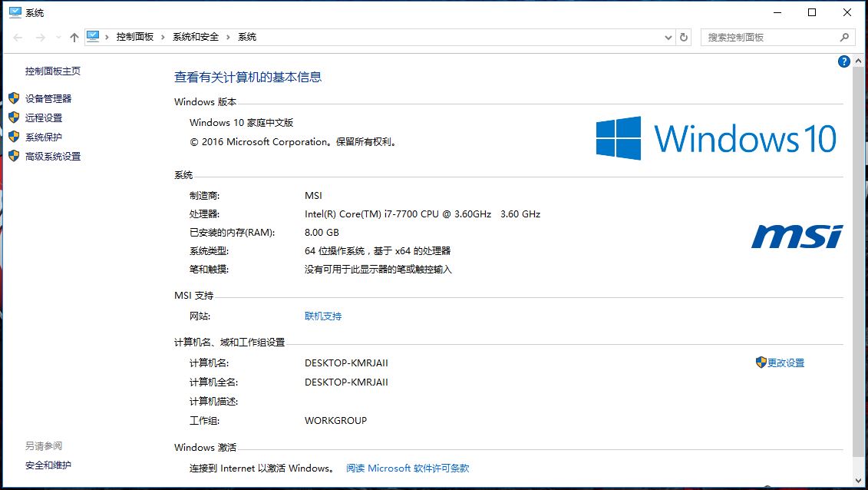This screenshot has height=490, width=868.
Task: Click the shield icon beside 更改设置
Action: (x=761, y=363)
